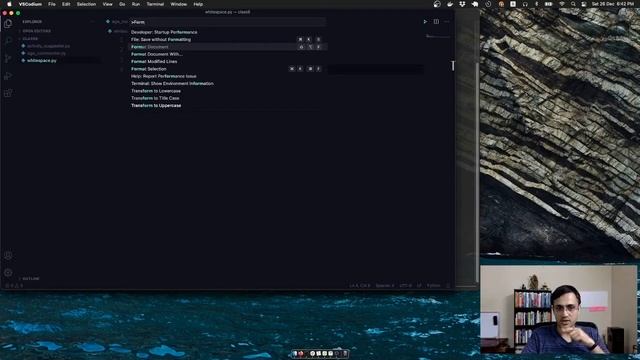This screenshot has height=360, width=640.
Task: Open the Search view in activity bar
Action: pyautogui.click(x=8, y=41)
